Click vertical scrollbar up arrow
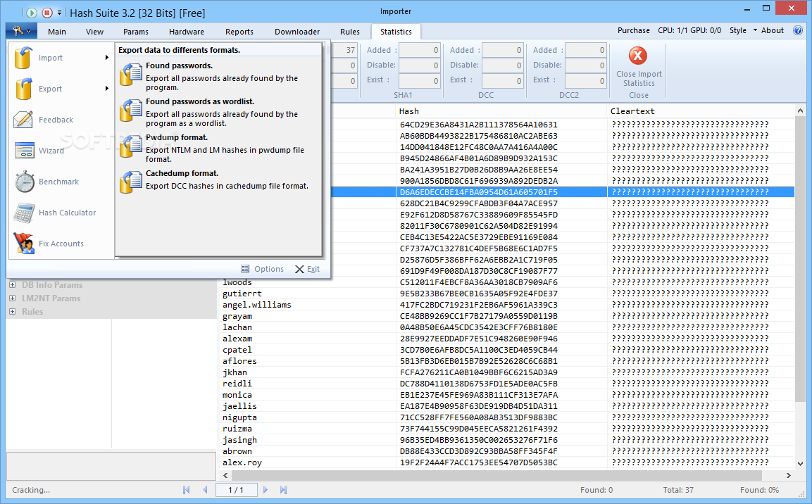This screenshot has height=504, width=812. click(x=800, y=111)
